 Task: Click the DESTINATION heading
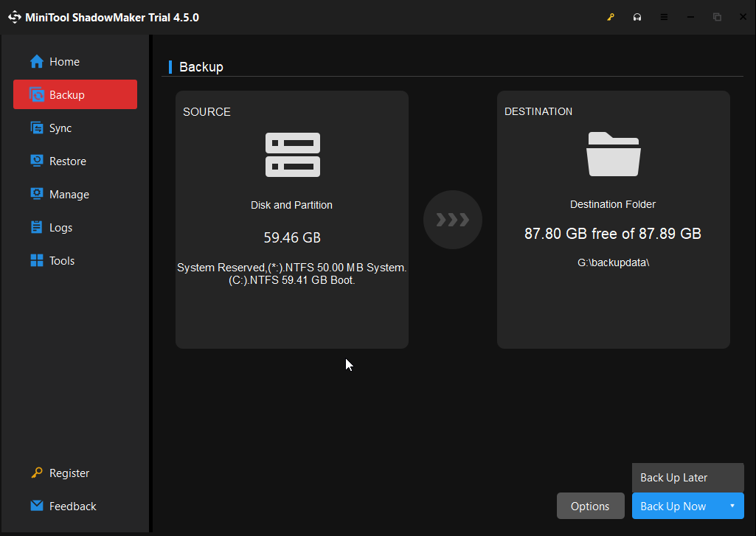[x=538, y=111]
